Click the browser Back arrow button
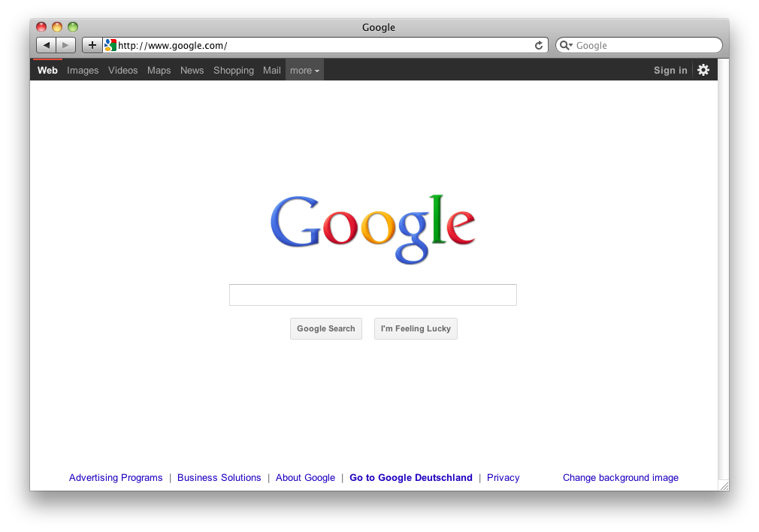The image size is (759, 532). pyautogui.click(x=47, y=45)
